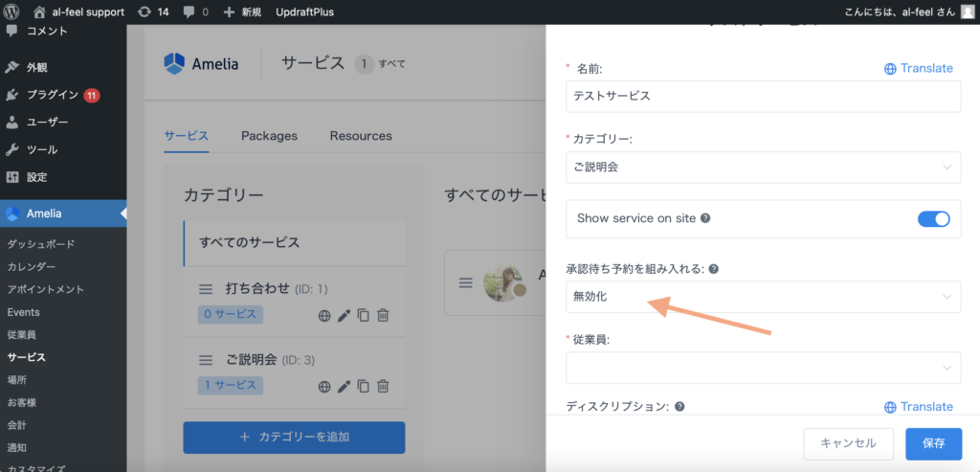Click the キャンセル button
980x472 pixels.
coord(847,443)
